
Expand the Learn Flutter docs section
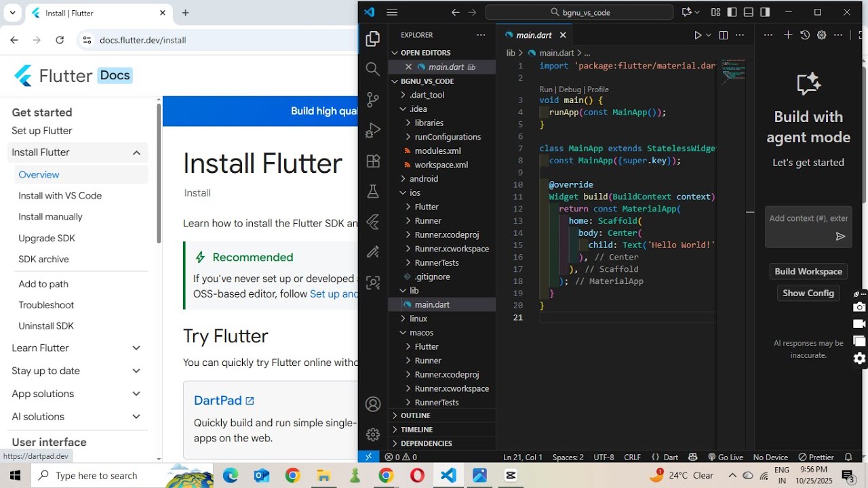tap(136, 348)
